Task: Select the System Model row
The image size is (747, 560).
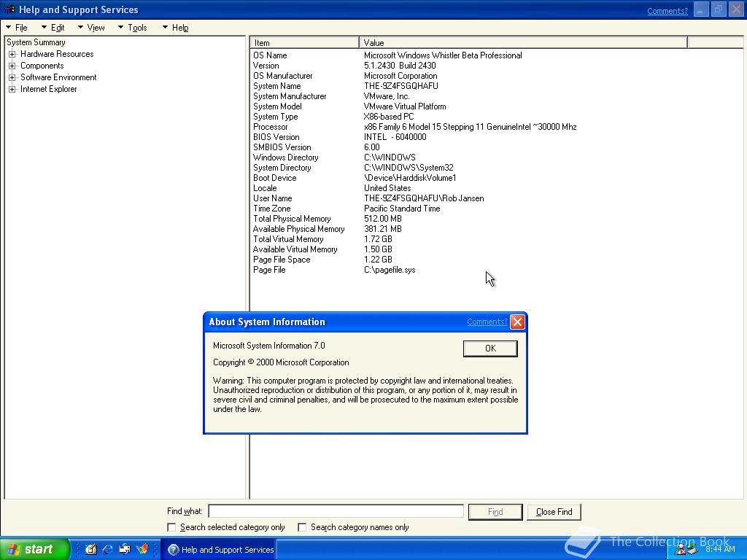Action: (349, 106)
